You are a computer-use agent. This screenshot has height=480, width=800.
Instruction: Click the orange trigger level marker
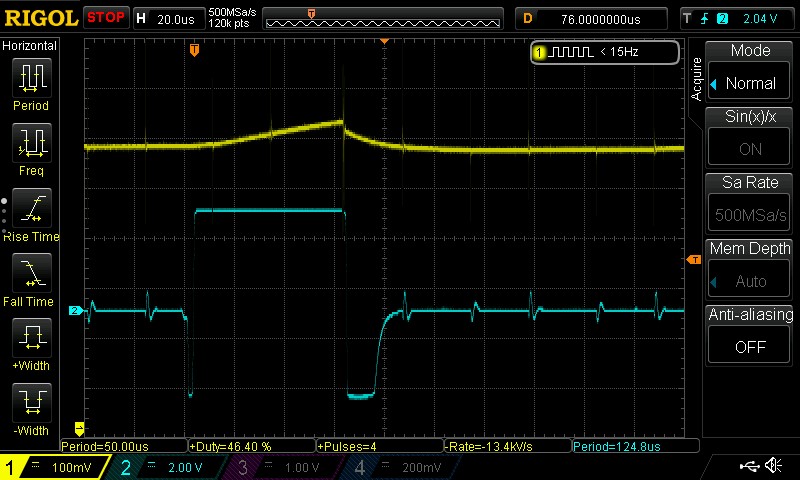pyautogui.click(x=694, y=260)
